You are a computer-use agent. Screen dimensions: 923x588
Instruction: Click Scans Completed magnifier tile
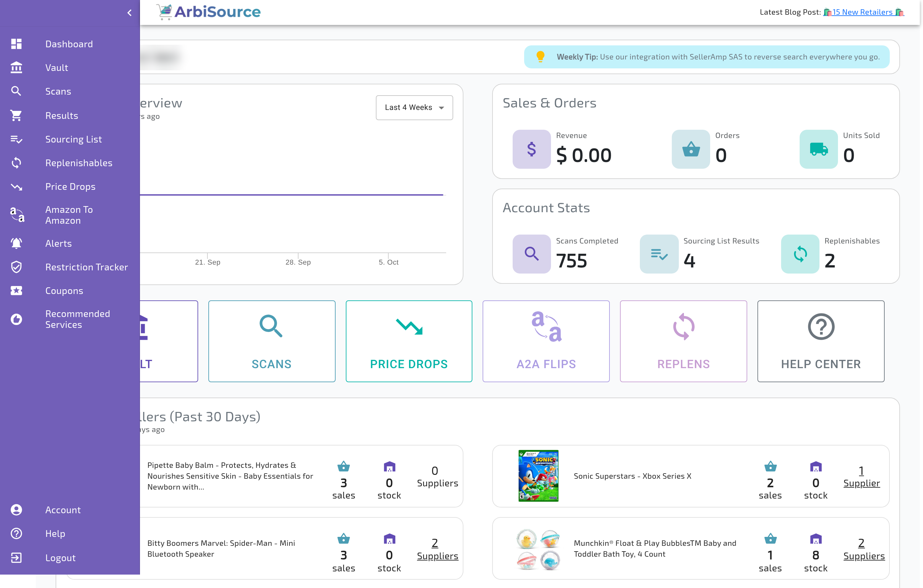[531, 254]
